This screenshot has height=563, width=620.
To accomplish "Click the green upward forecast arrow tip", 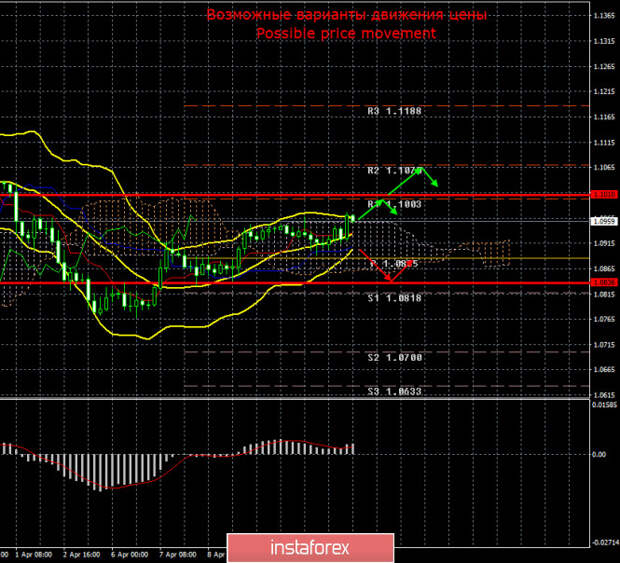I will pyautogui.click(x=422, y=168).
